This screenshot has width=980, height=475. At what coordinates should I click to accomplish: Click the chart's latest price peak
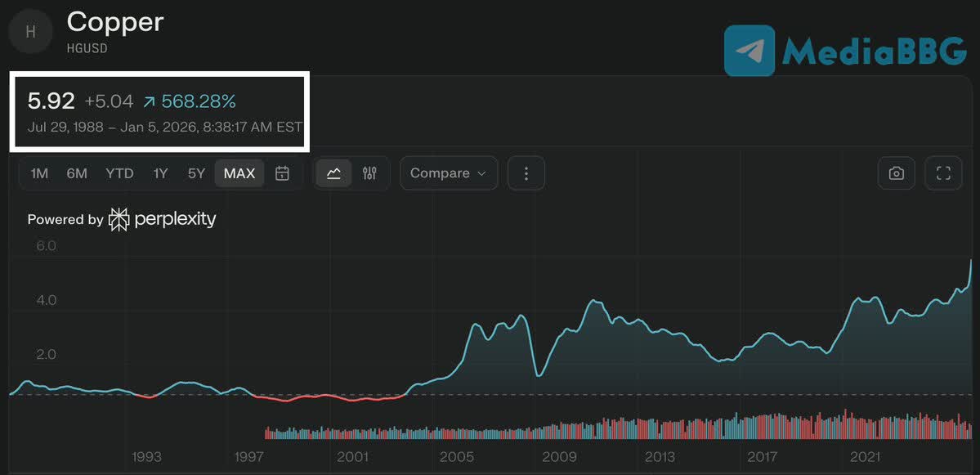[971, 261]
